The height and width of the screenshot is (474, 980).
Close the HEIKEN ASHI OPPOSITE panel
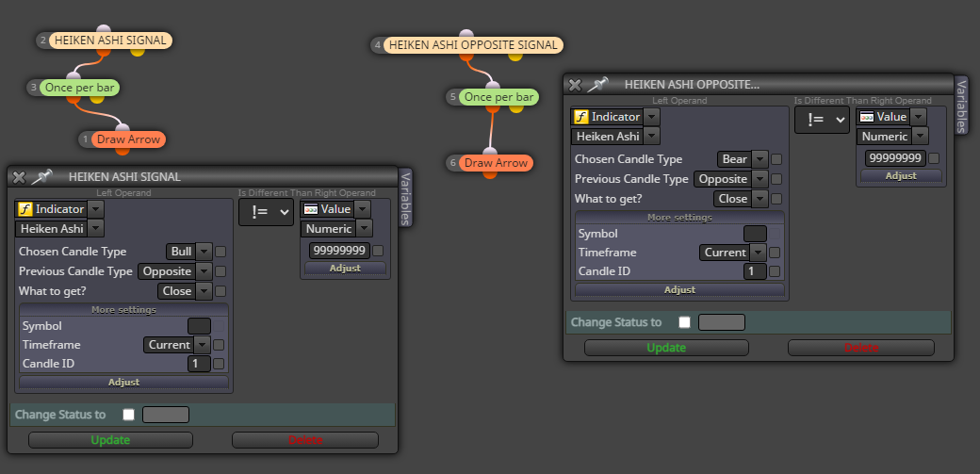[x=575, y=85]
